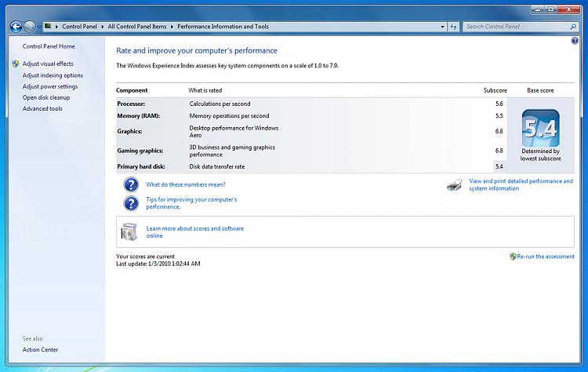Click the printer icon

coord(454,185)
